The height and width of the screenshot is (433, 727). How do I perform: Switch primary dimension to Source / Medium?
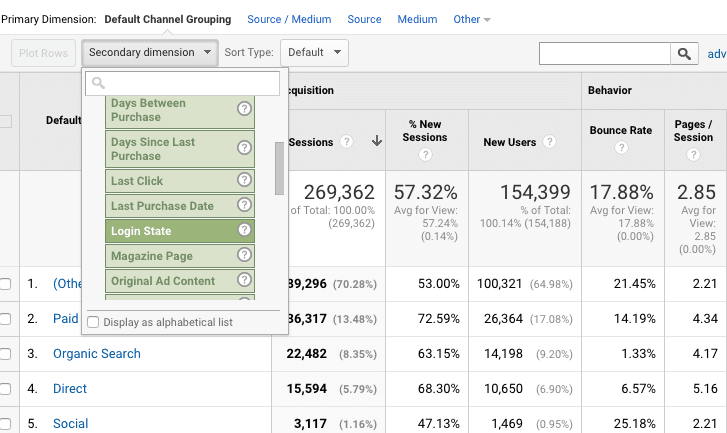pyautogui.click(x=289, y=19)
